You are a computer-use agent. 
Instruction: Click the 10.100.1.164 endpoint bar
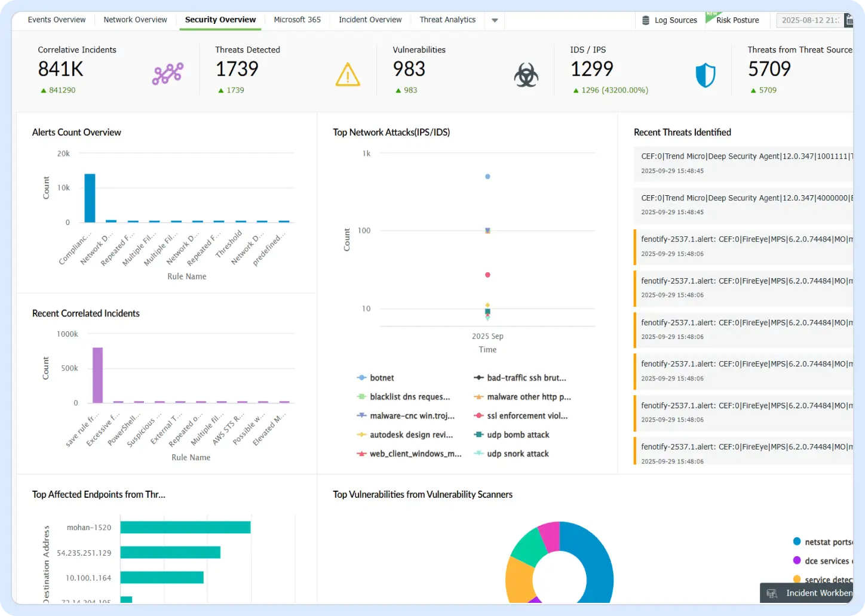pos(162,578)
